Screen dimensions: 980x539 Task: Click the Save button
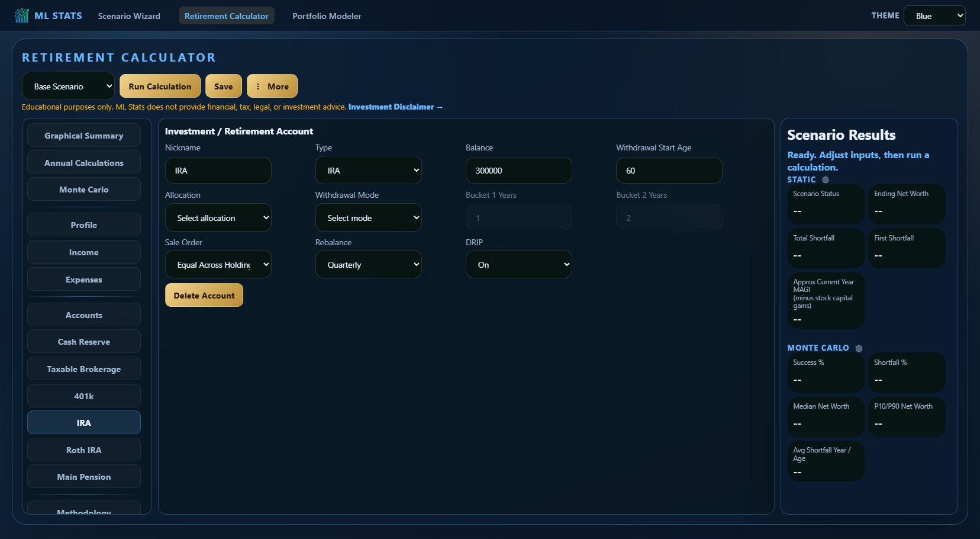click(224, 86)
